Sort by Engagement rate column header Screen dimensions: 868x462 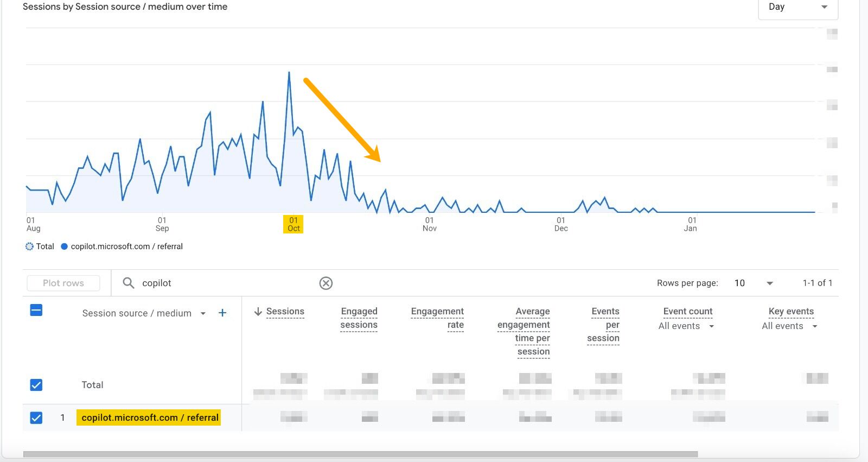(x=437, y=318)
